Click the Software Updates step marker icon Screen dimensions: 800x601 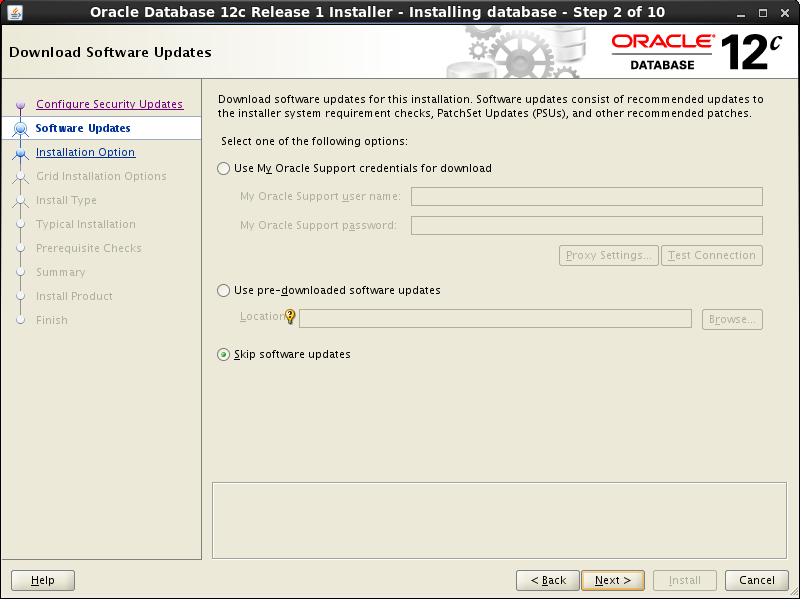[x=20, y=129]
